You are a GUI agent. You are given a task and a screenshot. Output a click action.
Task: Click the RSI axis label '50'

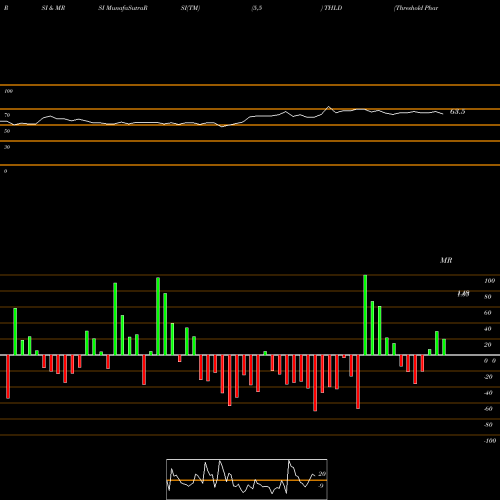(7, 131)
